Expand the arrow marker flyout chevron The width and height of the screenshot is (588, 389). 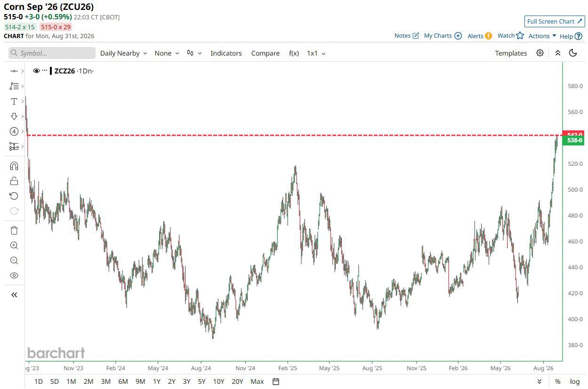pyautogui.click(x=22, y=116)
